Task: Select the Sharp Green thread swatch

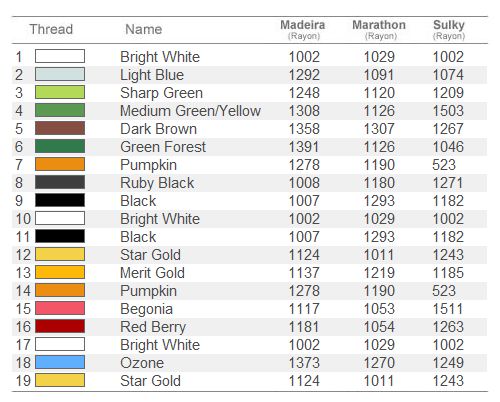Action: 60,92
